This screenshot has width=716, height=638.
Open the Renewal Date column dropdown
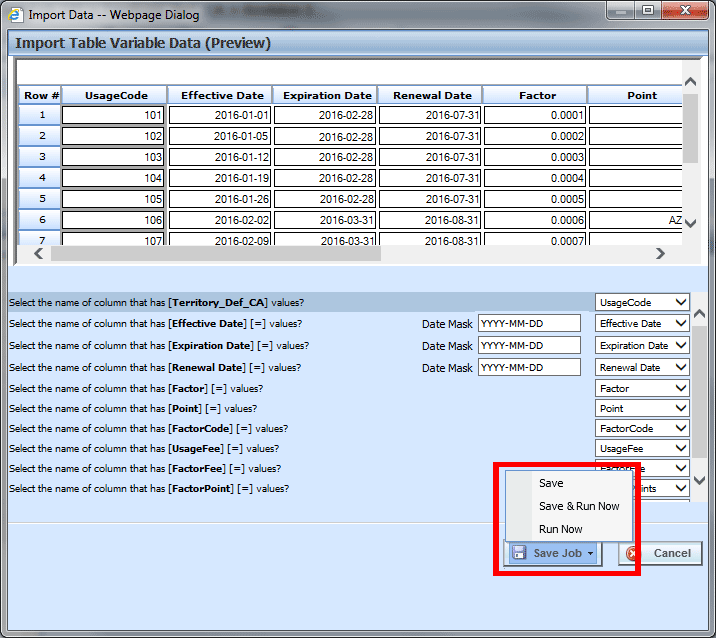(642, 367)
